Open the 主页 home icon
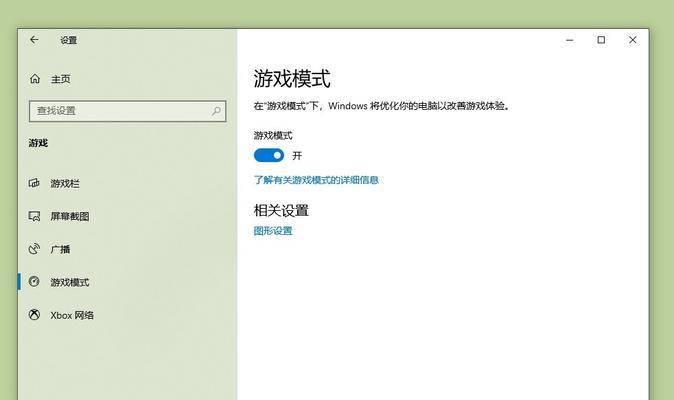Viewport: 674px width, 400px height. (35, 79)
